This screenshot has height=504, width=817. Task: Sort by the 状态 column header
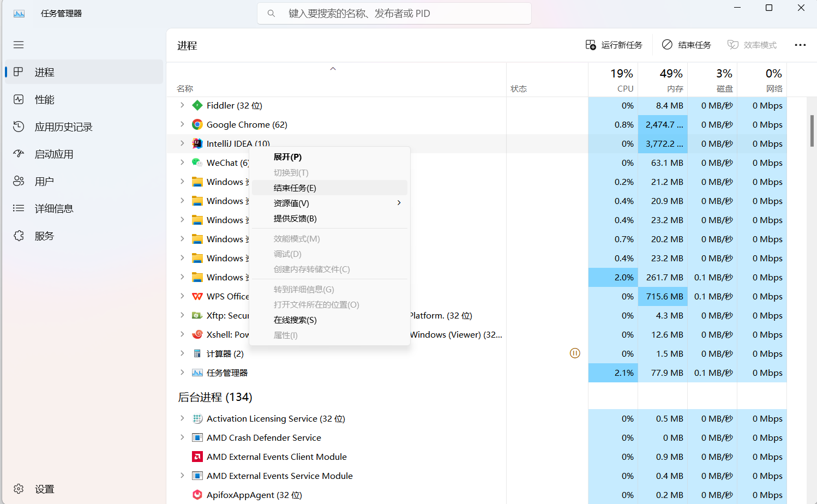point(547,80)
